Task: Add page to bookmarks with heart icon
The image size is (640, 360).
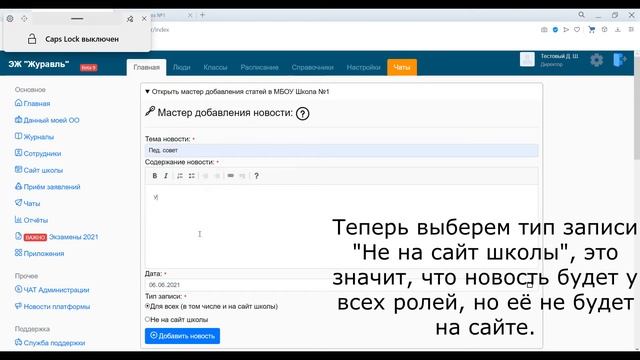Action: click(577, 29)
